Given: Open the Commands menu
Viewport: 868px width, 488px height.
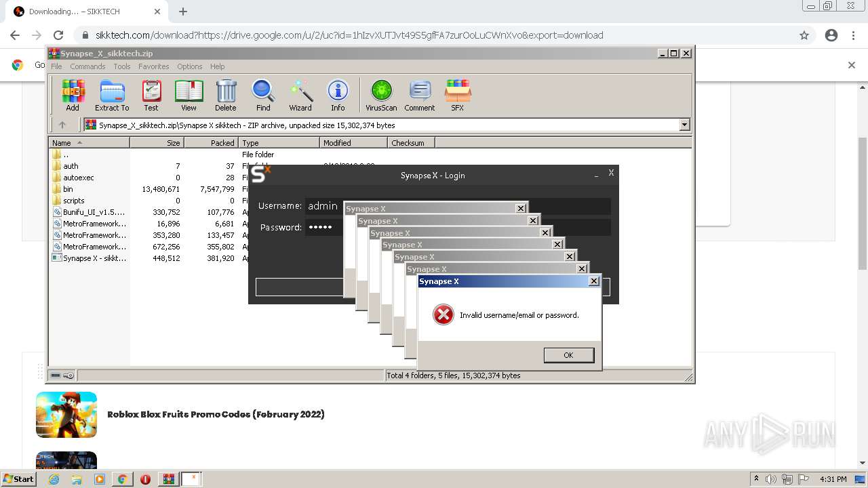Looking at the screenshot, I should pos(87,66).
